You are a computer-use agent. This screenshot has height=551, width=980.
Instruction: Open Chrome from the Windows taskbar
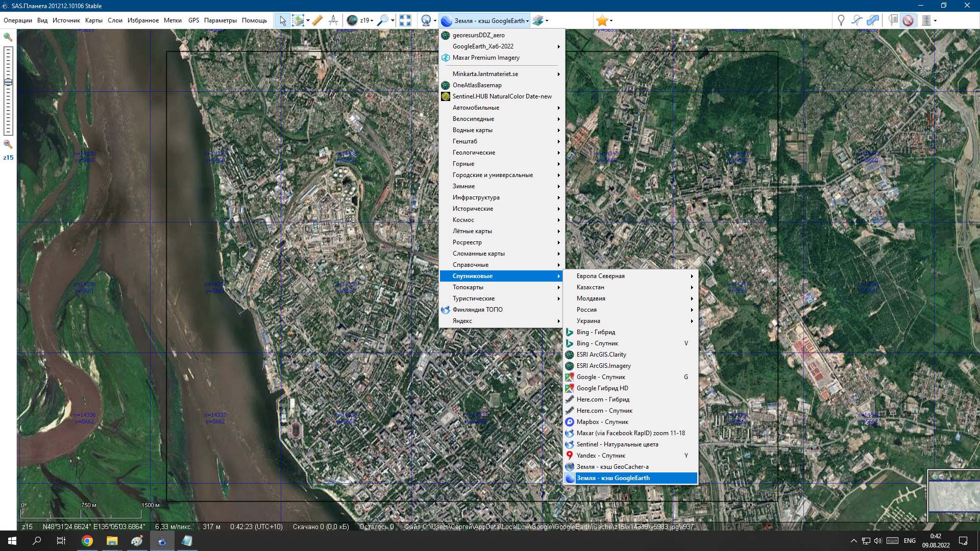(87, 541)
